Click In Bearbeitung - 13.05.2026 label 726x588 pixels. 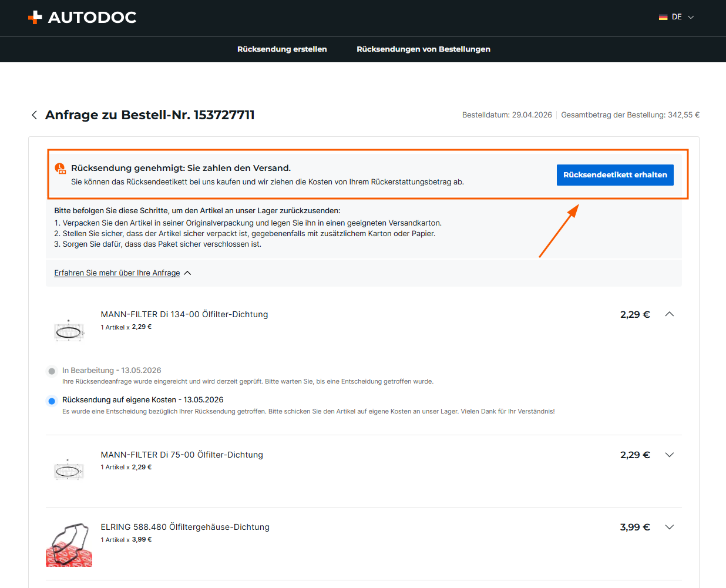(x=112, y=371)
